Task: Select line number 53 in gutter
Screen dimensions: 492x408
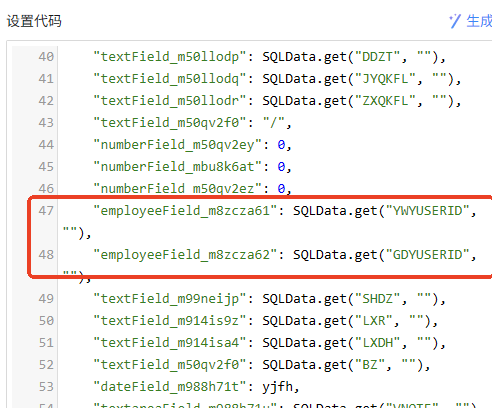Action: [x=46, y=387]
